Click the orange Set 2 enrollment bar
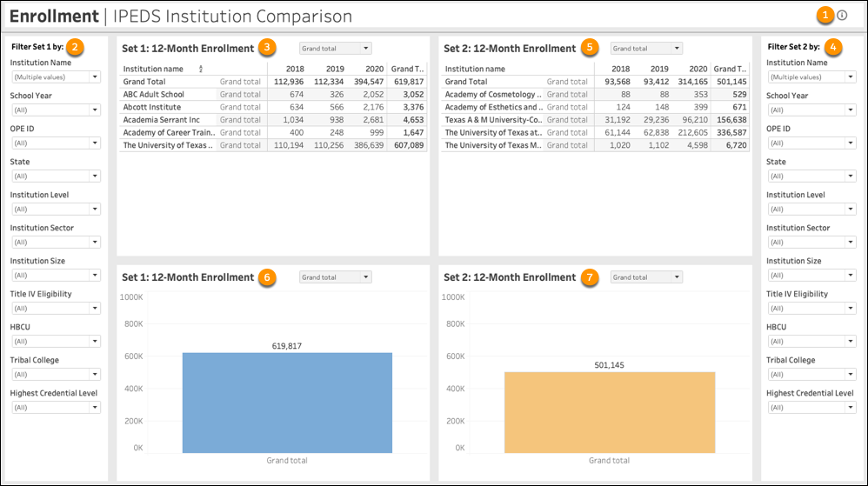The height and width of the screenshot is (486, 868). [610, 412]
